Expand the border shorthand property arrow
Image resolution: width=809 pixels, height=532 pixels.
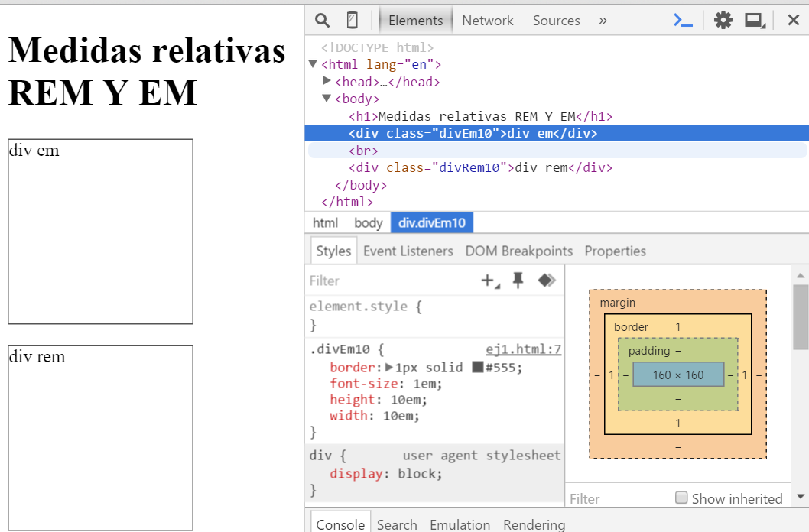[x=389, y=367]
